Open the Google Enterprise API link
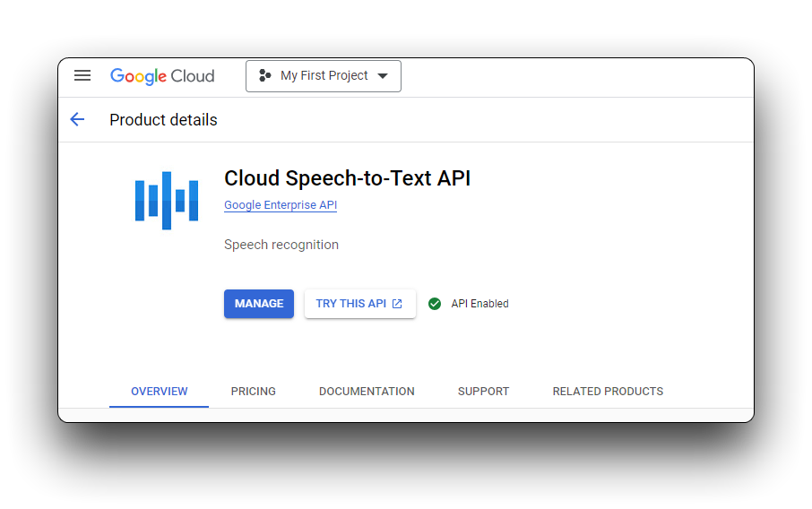 pos(281,205)
